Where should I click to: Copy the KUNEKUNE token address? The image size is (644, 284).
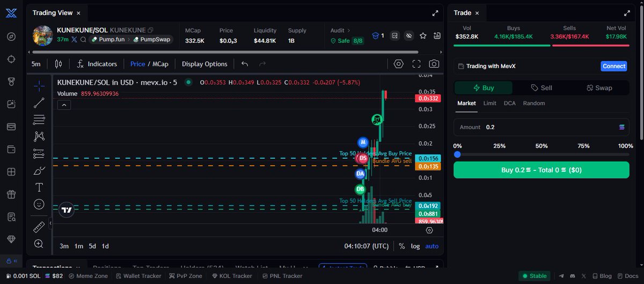click(x=151, y=30)
